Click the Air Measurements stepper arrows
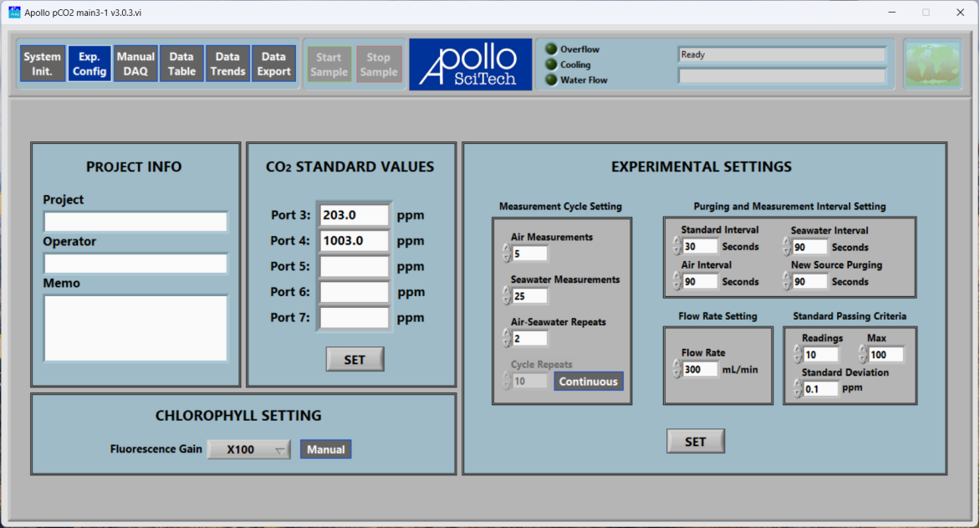Screen dimensions: 980x528 506,254
